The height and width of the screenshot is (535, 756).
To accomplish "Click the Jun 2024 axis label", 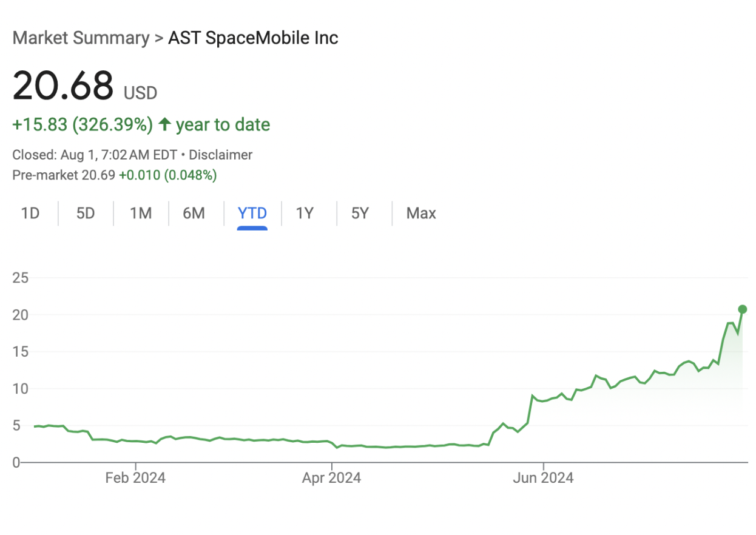I will [543, 477].
